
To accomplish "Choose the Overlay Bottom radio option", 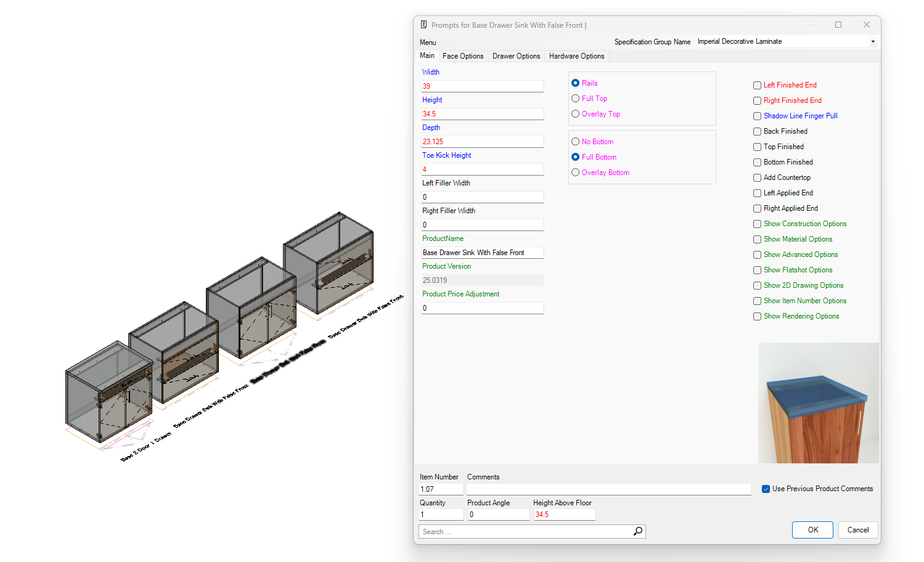I will click(x=575, y=173).
